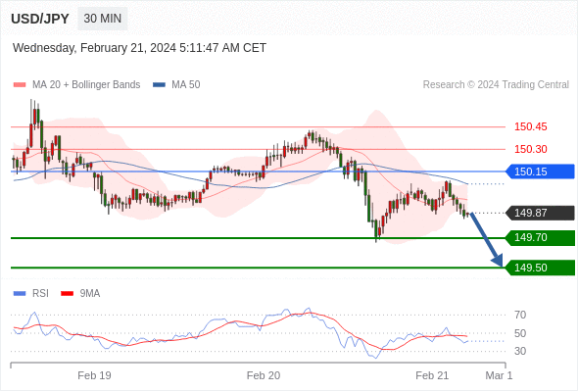This screenshot has width=578, height=392.
Task: Click the Feb 20 axis label
Action: 264,375
